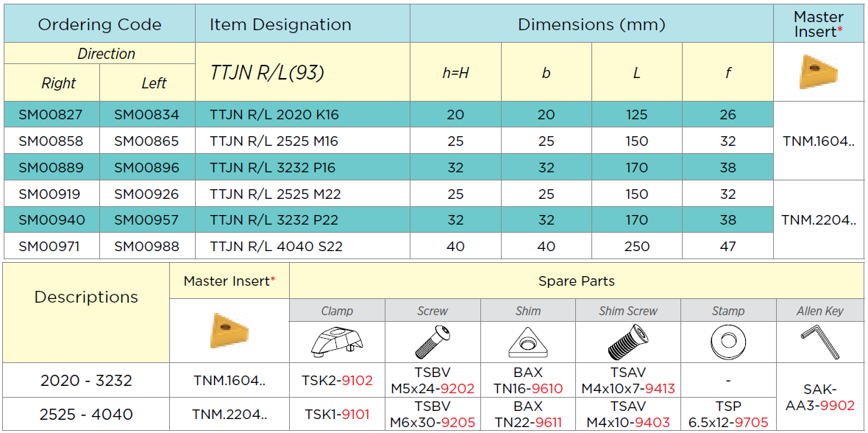Click the Stamp washer illustration
The height and width of the screenshot is (433, 868).
[728, 342]
